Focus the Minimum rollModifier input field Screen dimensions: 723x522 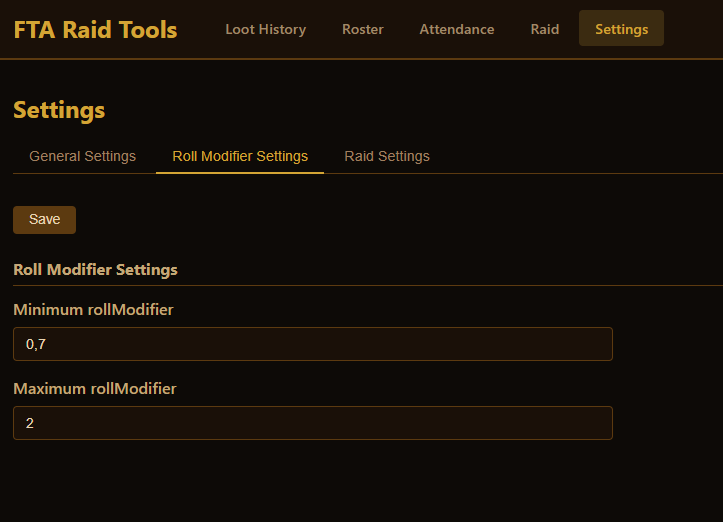pos(313,344)
